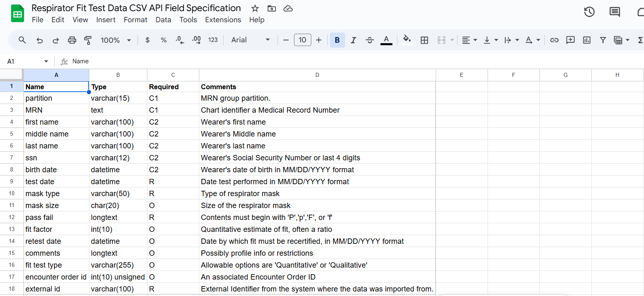Click the Insert chart icon
The image size is (644, 296).
(587, 40)
